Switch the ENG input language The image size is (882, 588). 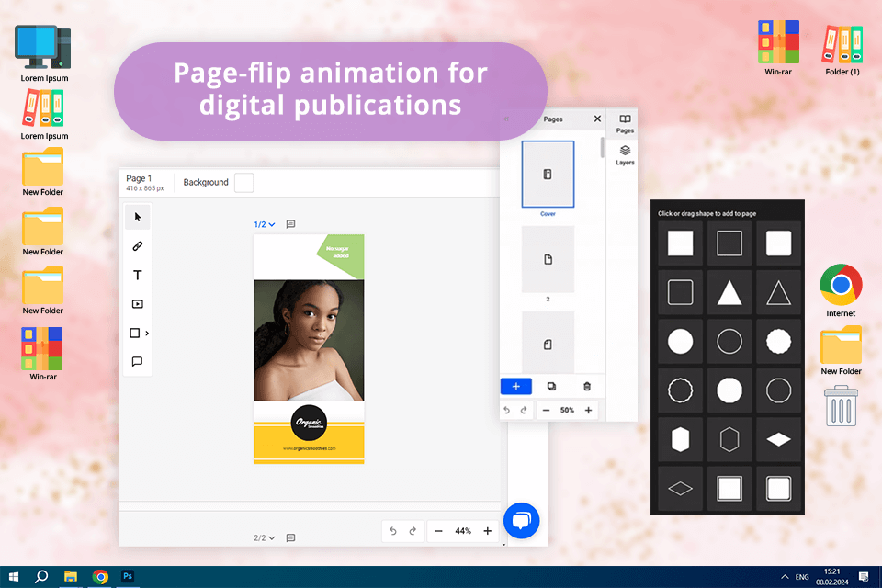[802, 577]
